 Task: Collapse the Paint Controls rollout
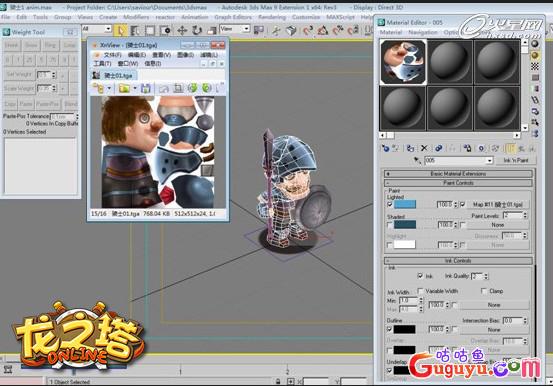(x=458, y=183)
